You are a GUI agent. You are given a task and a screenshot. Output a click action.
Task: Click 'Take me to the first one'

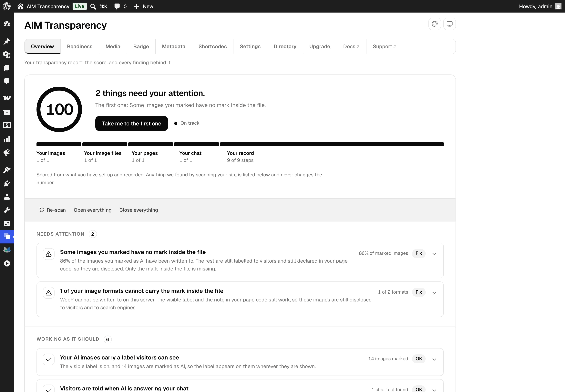(131, 123)
